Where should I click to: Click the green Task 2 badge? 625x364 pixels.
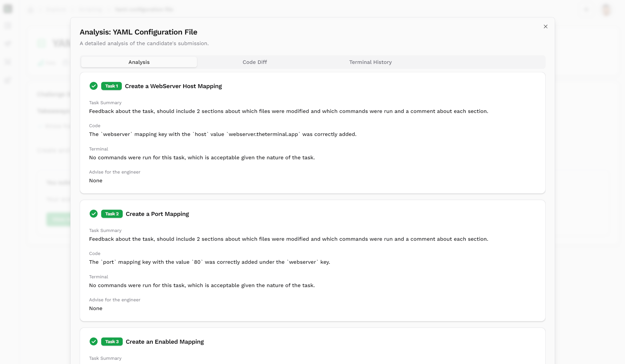click(112, 214)
